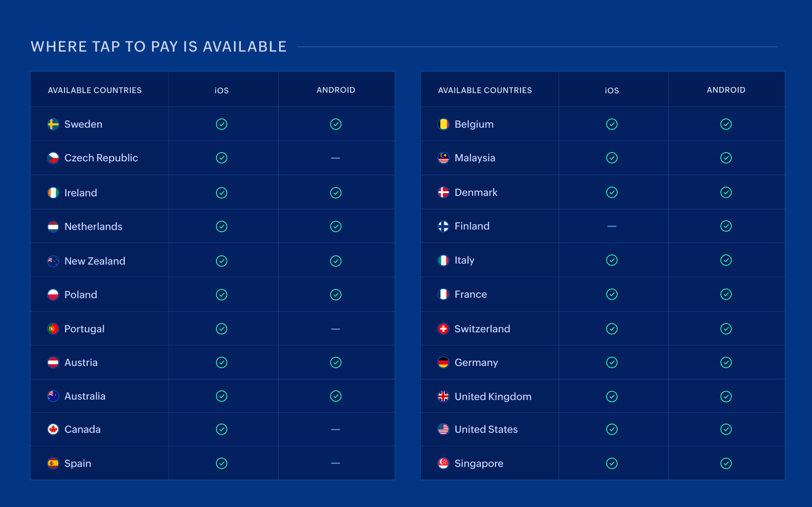Screen dimensions: 812x507
Task: Click the Germany flag icon
Action: click(x=444, y=363)
